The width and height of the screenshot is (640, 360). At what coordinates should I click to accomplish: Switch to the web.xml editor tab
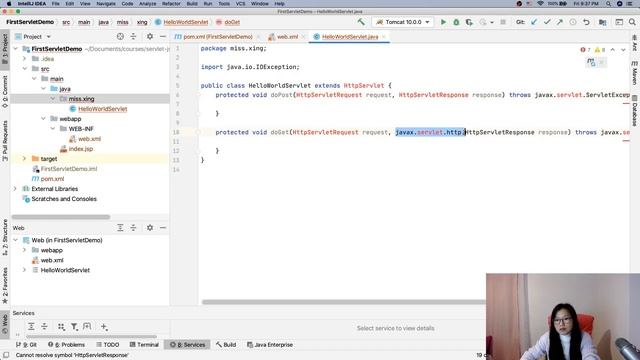pos(287,37)
